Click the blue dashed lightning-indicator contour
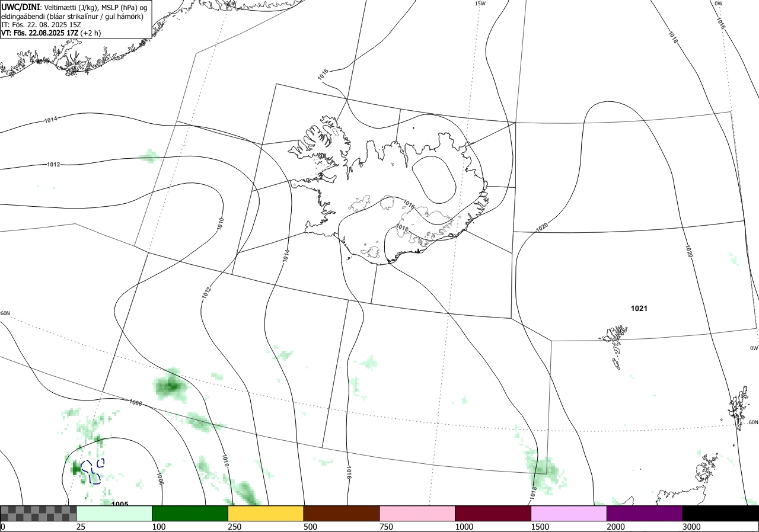The width and height of the screenshot is (759, 532). 93,471
